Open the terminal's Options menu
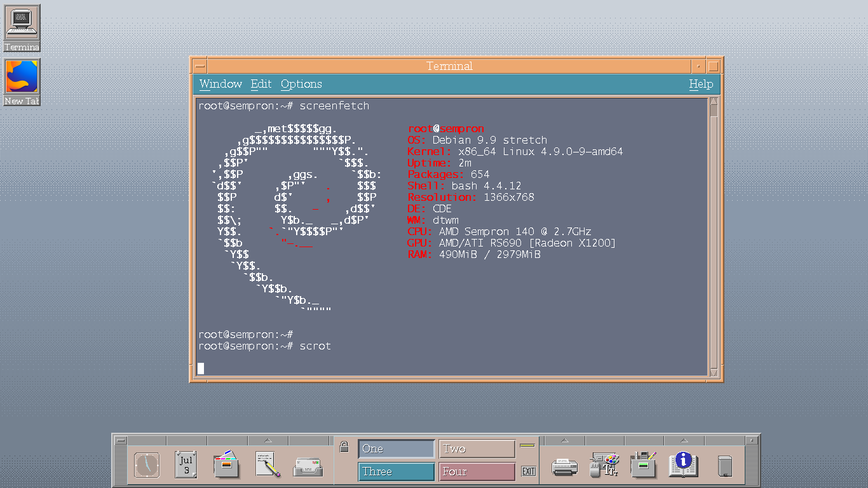The width and height of the screenshot is (868, 488). point(301,84)
